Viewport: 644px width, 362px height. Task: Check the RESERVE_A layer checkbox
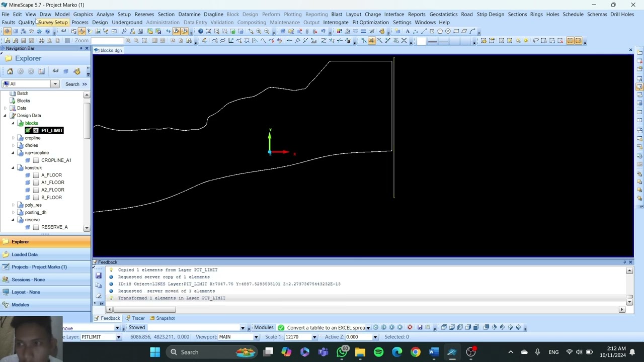(x=36, y=227)
